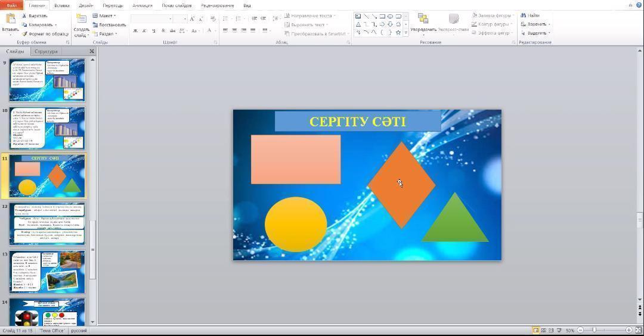Toggle bold (Ж) formatting
644x336 pixels.
point(135,30)
